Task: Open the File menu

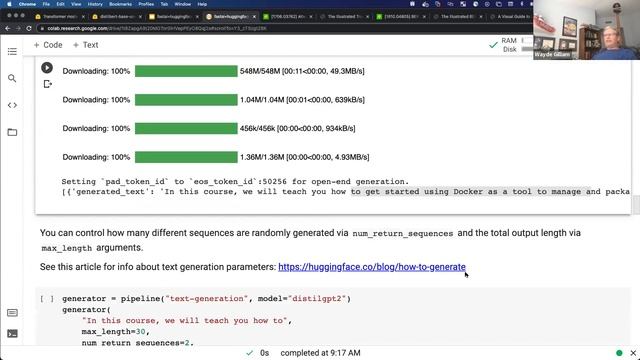Action: pos(46,4)
